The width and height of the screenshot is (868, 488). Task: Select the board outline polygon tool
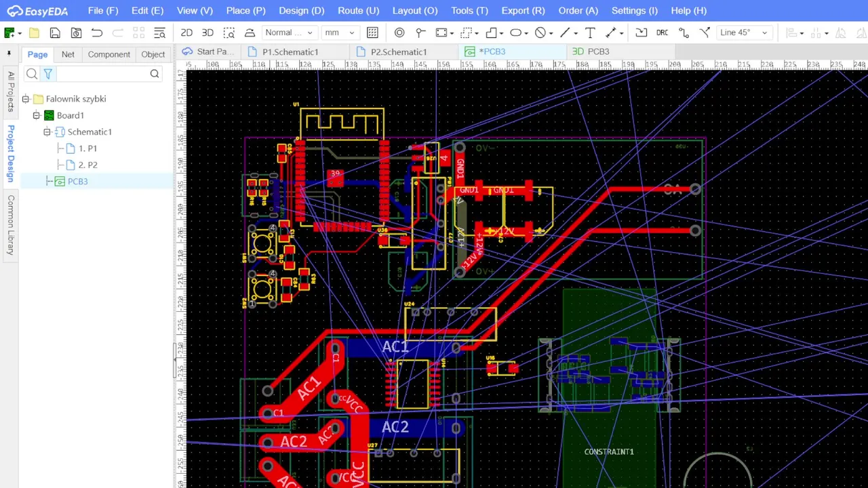(x=491, y=33)
